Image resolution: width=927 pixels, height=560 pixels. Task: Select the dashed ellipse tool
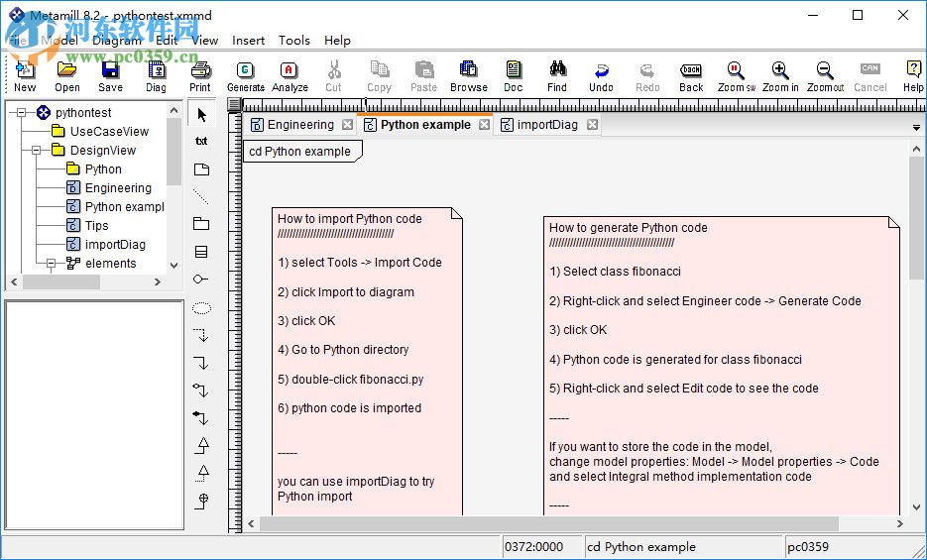pyautogui.click(x=201, y=308)
